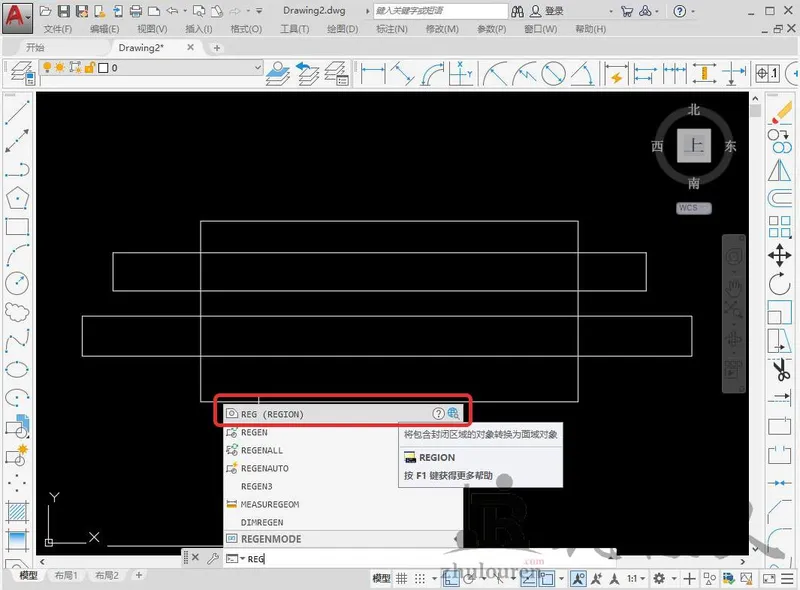The width and height of the screenshot is (800, 590).
Task: Click the Baseline dimension icon
Action: [645, 74]
